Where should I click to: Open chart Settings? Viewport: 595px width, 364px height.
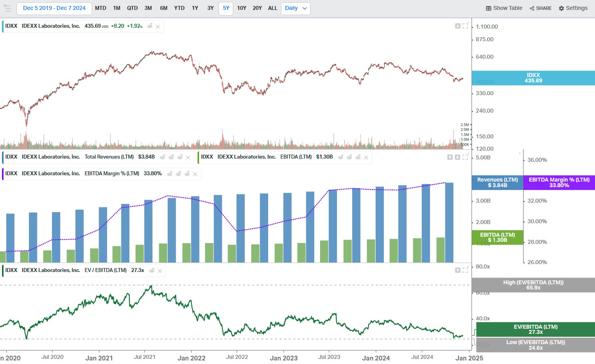[x=573, y=8]
